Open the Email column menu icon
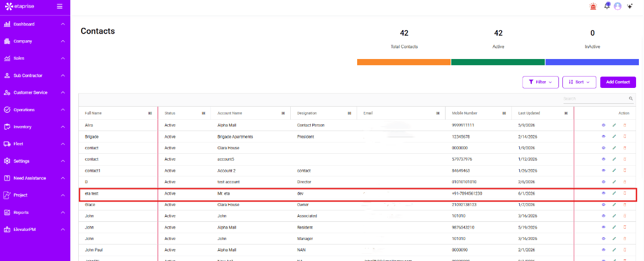This screenshot has height=261, width=644. pos(438,113)
